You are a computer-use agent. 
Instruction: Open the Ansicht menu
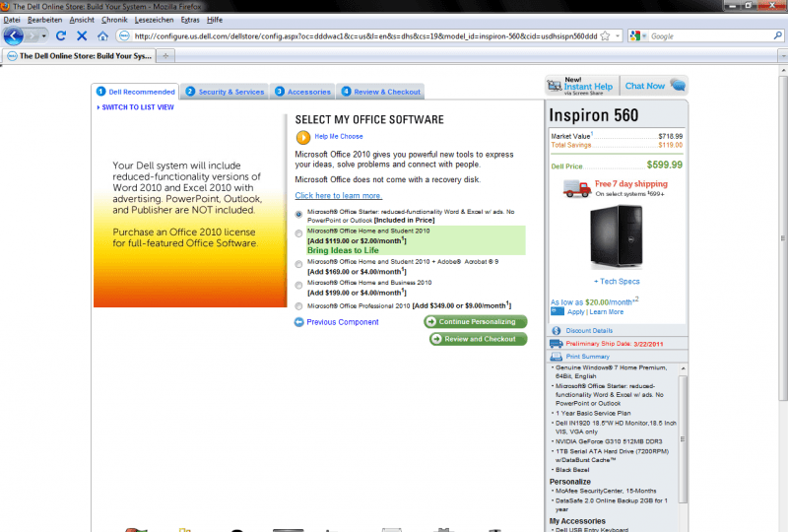coord(82,20)
